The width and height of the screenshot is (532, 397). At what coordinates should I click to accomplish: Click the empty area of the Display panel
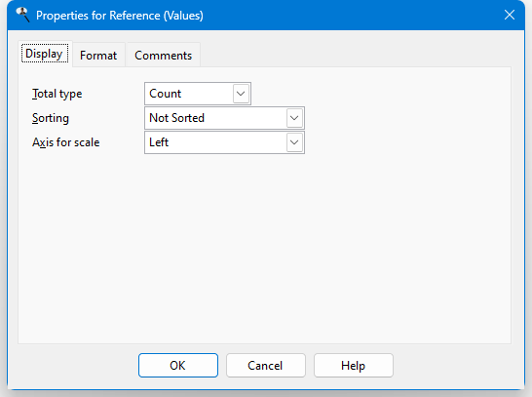[265, 248]
